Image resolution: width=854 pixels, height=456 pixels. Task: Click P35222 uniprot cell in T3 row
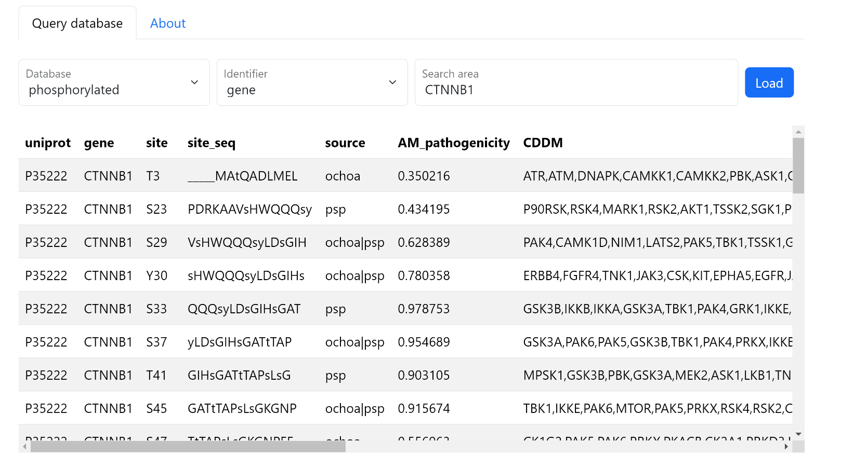coord(46,176)
